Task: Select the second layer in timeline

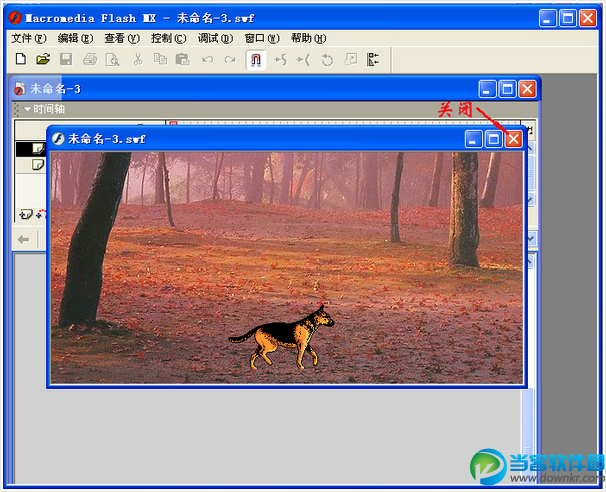Action: 31,165
